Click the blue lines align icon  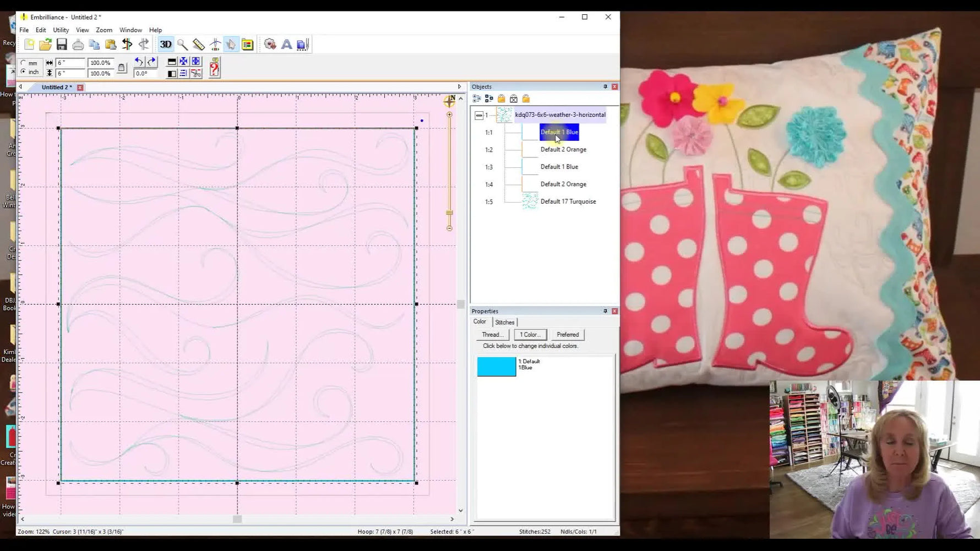click(183, 73)
